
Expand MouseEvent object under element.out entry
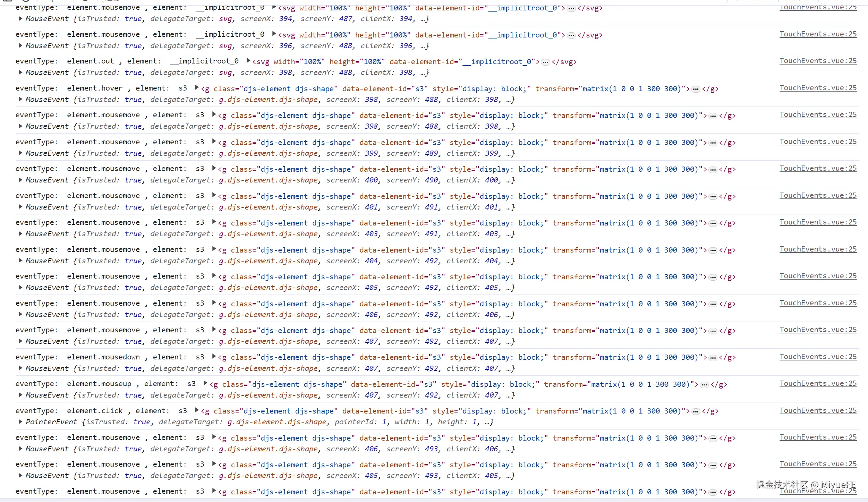point(20,72)
